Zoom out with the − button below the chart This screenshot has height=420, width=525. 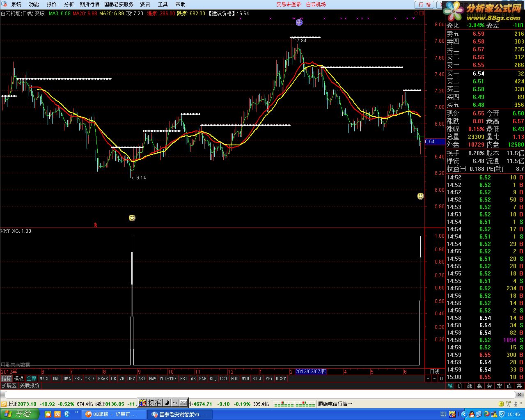click(435, 379)
